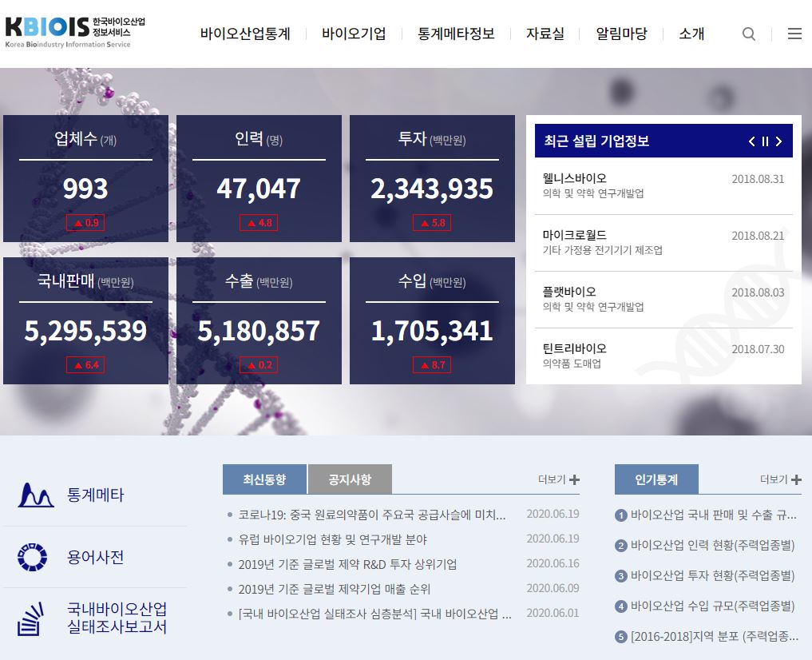Click the search magnifier icon
The height and width of the screenshot is (660, 812).
click(x=748, y=34)
